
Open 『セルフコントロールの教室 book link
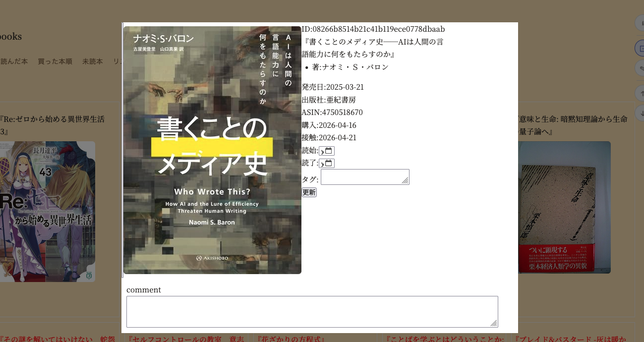pyautogui.click(x=186, y=339)
